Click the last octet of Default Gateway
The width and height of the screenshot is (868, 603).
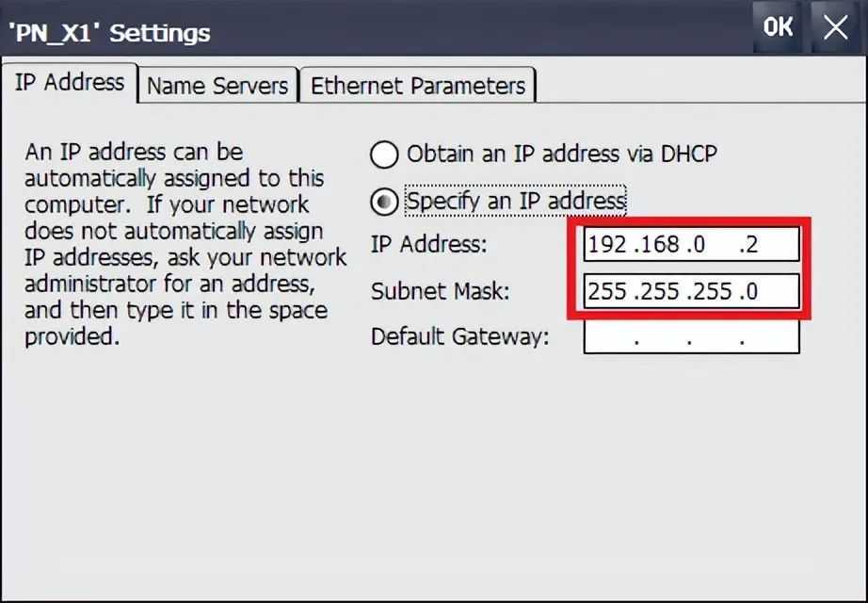point(772,336)
